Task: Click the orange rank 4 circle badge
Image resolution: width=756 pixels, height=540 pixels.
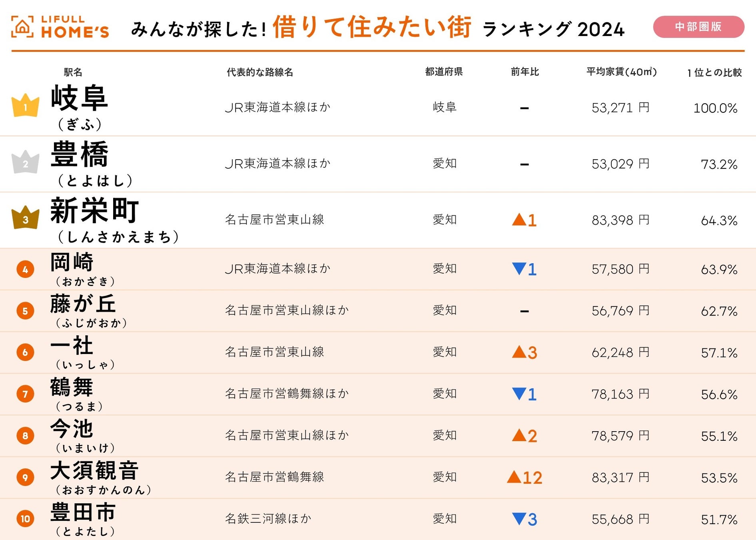Action: point(25,269)
